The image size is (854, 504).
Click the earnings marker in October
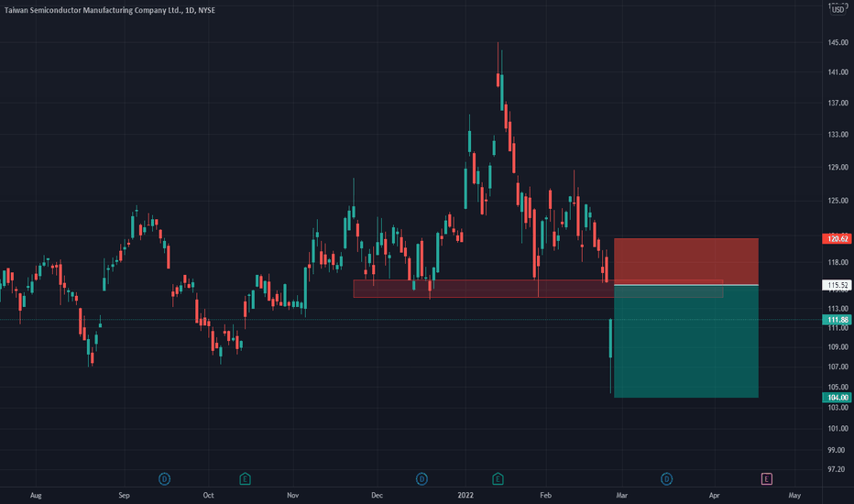245,479
